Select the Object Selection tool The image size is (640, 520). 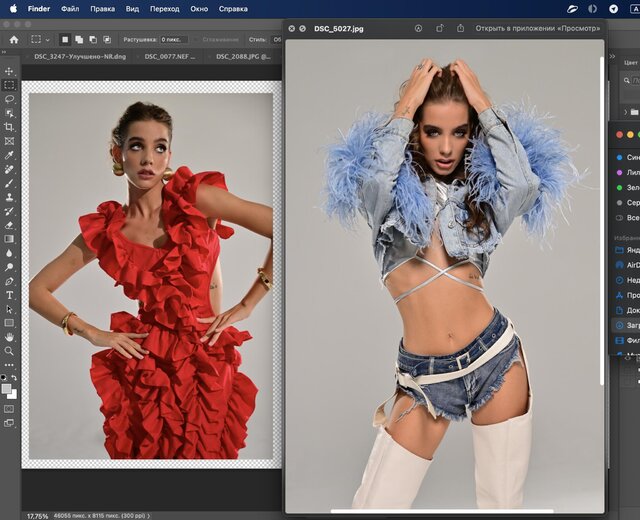pyautogui.click(x=9, y=113)
